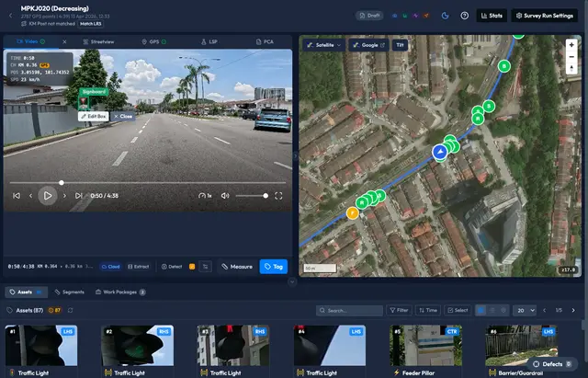Click the Detect button
This screenshot has width=588, height=378.
click(x=172, y=267)
